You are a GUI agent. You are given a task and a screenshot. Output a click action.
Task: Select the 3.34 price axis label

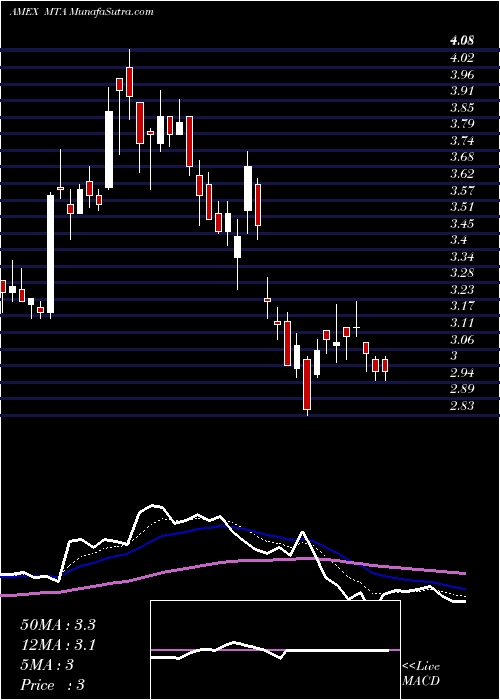(462, 258)
